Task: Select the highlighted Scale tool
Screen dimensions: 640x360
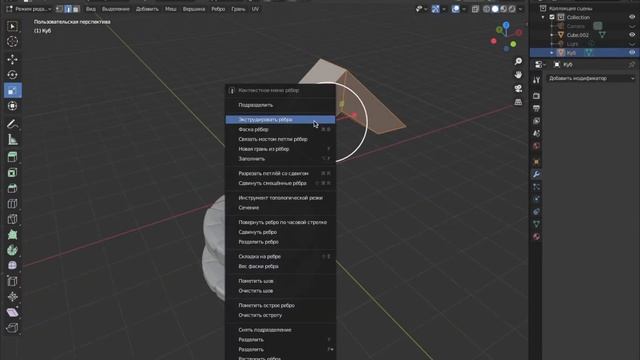Action: [12, 90]
